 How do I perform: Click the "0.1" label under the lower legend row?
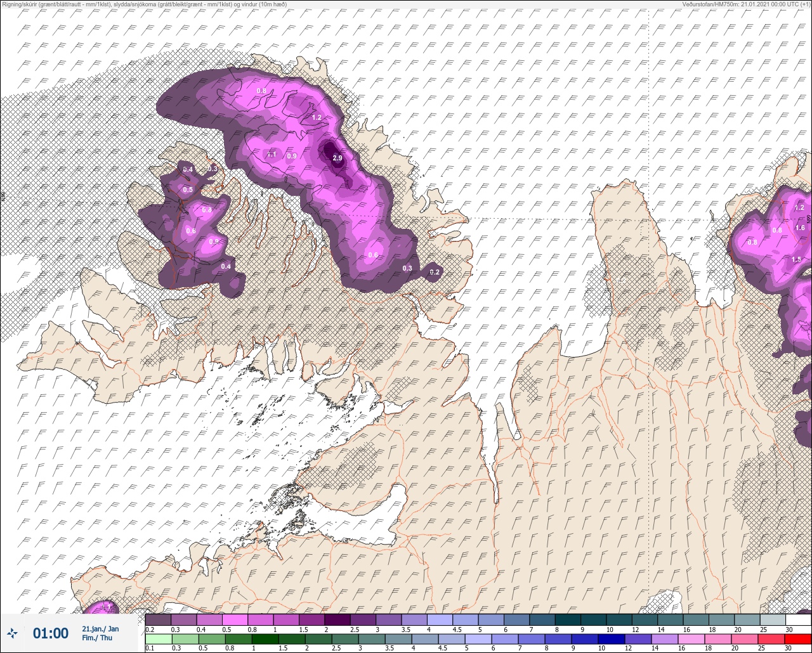(x=150, y=648)
